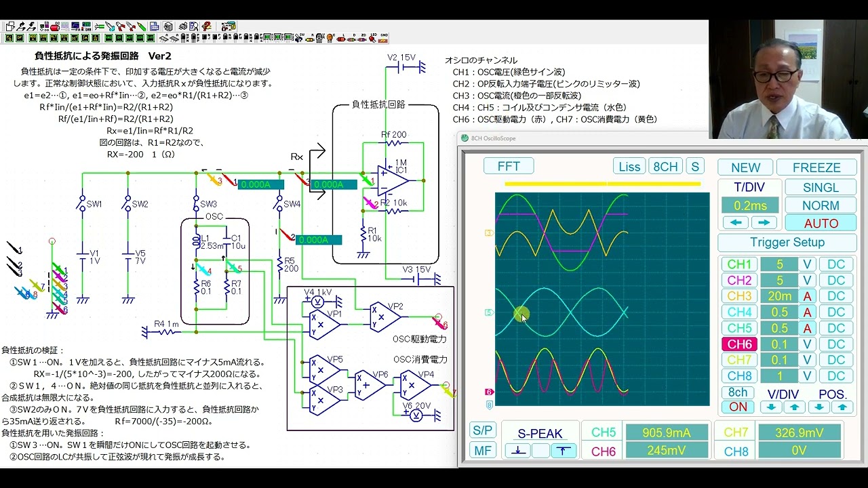Click the new window icon at the toolbar's start
This screenshot has height=488, width=868.
pyautogui.click(x=9, y=26)
